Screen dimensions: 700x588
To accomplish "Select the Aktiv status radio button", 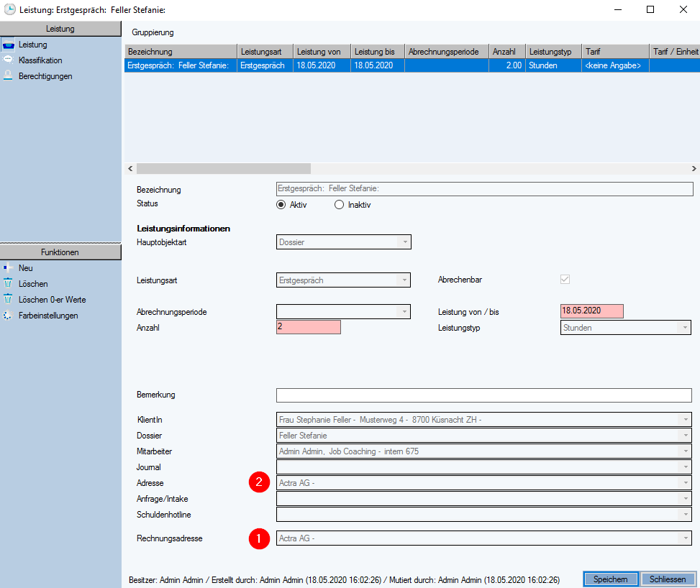I will point(281,205).
